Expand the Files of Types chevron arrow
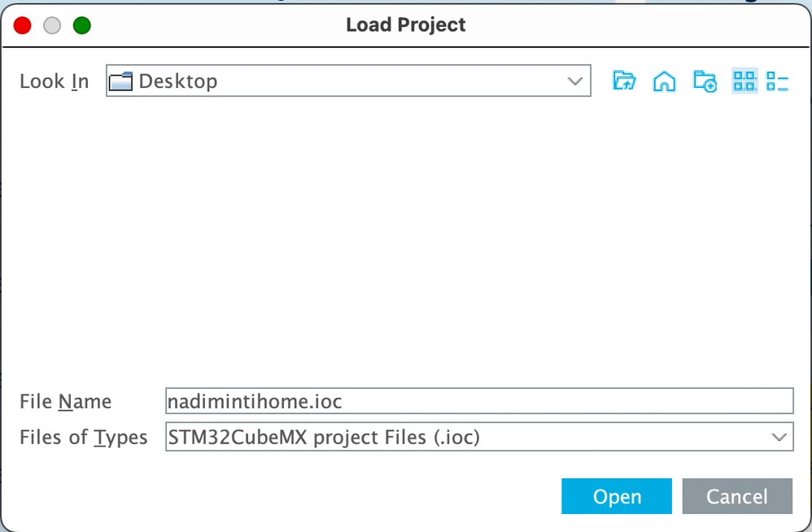 tap(779, 438)
